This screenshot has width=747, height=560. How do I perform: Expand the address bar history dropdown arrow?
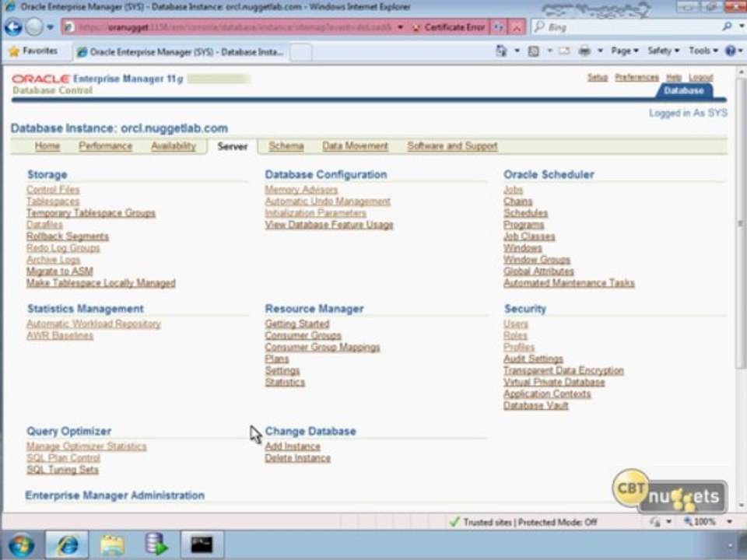(x=401, y=27)
